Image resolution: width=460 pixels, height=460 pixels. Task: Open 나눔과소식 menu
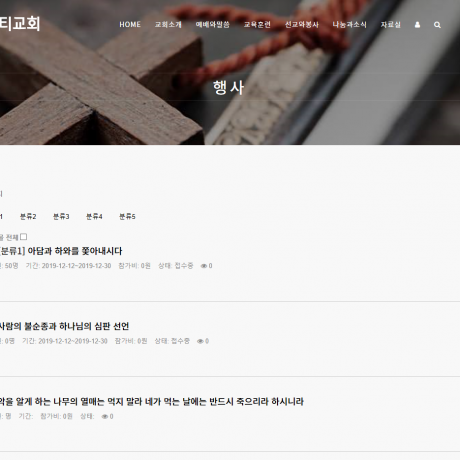[350, 25]
